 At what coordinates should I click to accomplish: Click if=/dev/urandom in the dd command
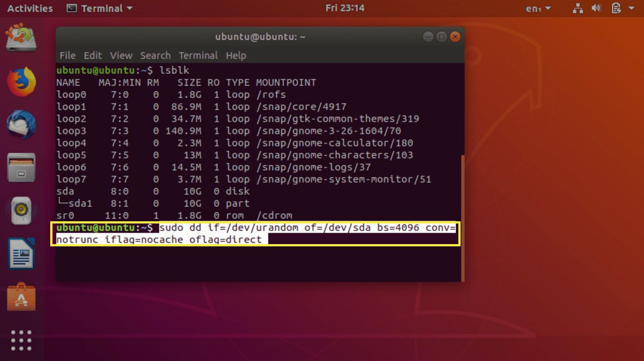coord(253,228)
